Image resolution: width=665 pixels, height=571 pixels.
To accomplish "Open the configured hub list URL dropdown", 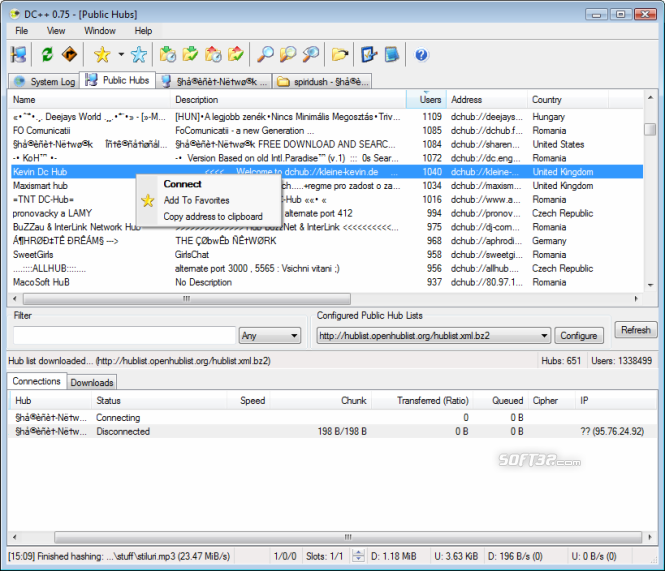I will tap(433, 336).
